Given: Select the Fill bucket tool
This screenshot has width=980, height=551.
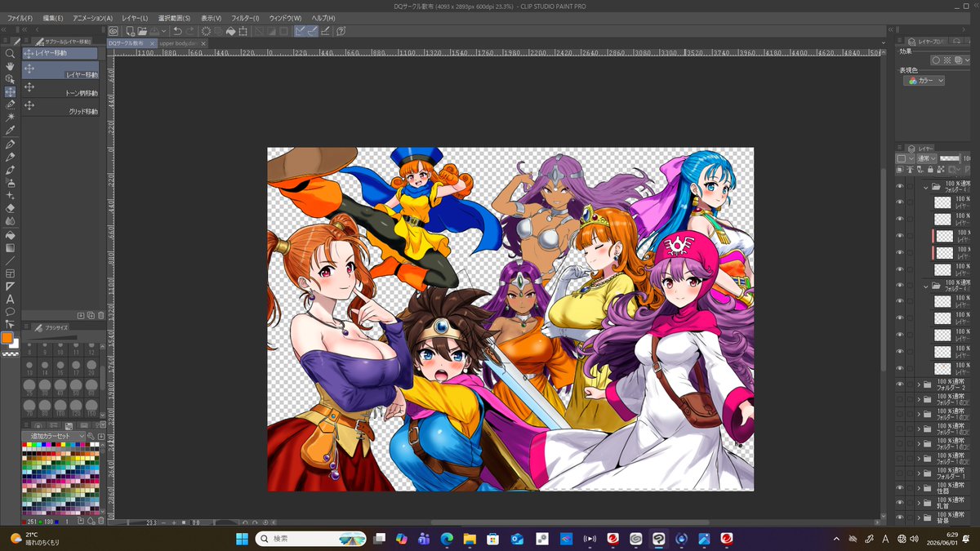Looking at the screenshot, I should coord(10,234).
